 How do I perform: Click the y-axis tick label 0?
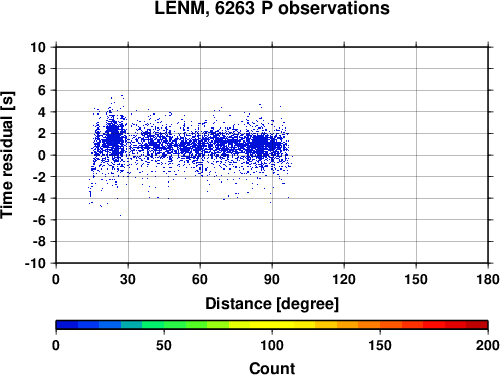click(x=42, y=155)
